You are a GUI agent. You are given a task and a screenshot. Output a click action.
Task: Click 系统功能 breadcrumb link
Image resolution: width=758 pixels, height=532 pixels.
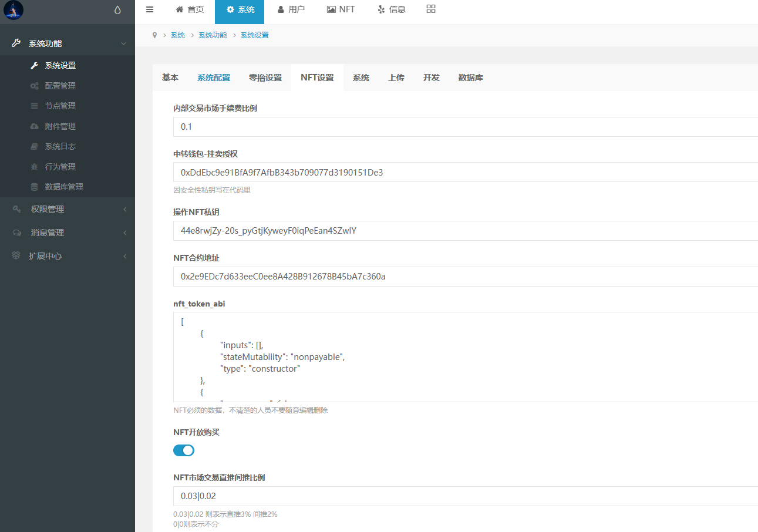(213, 35)
